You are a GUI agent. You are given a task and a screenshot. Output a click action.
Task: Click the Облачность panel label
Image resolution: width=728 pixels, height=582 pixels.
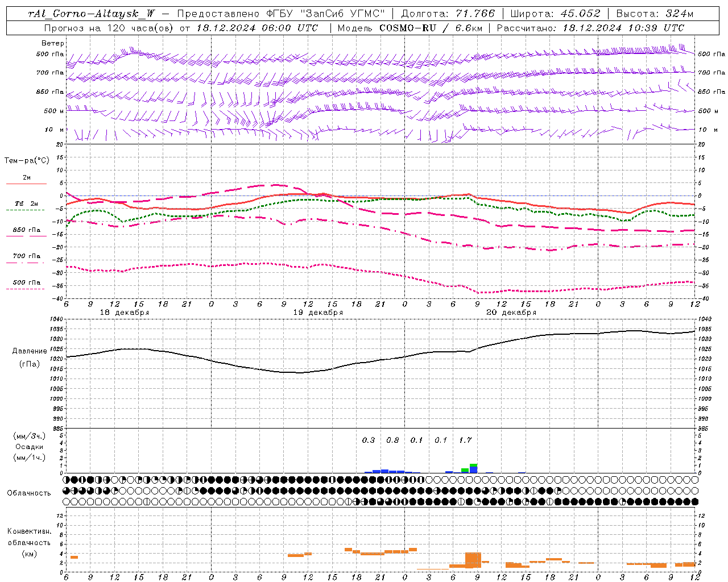29,493
